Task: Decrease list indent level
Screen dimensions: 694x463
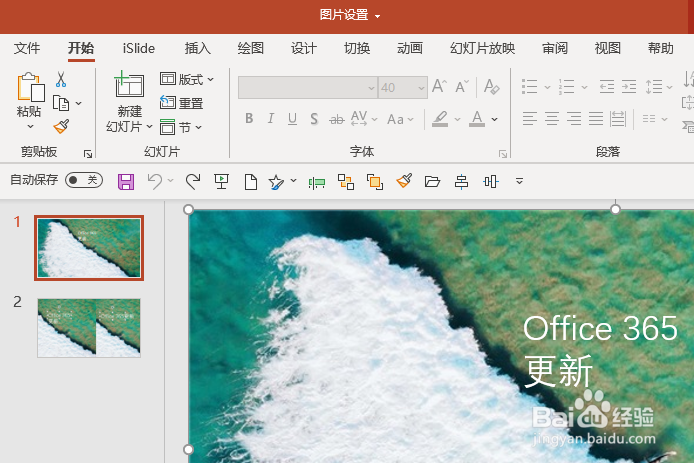Action: [x=606, y=86]
